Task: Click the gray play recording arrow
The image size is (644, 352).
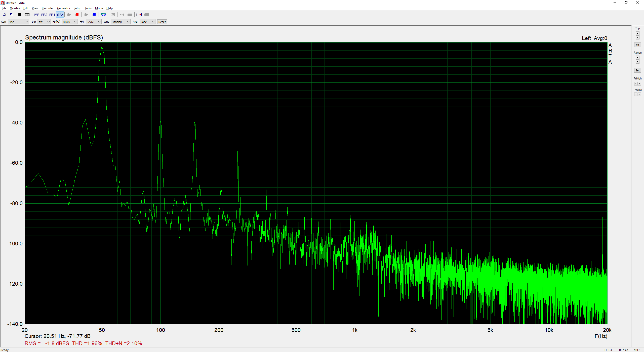Action: click(69, 15)
